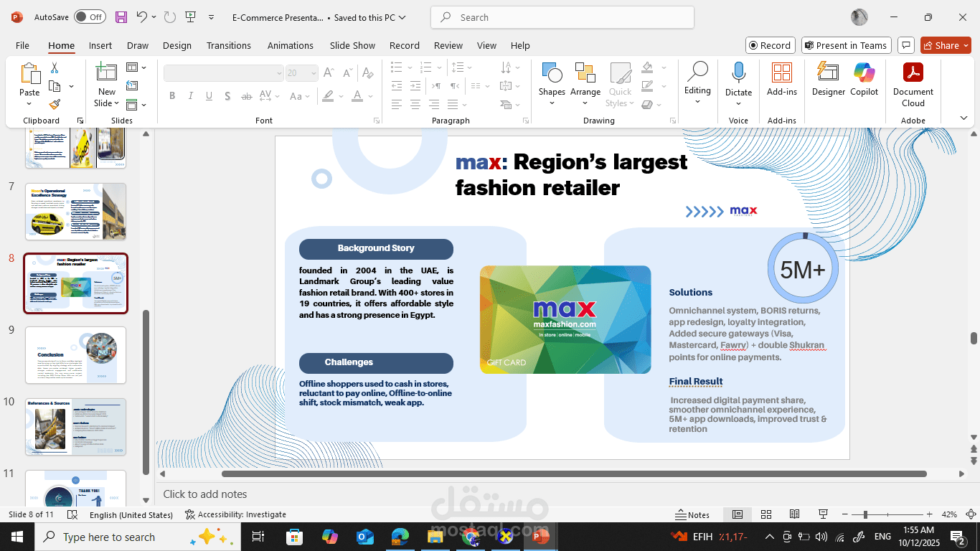
Task: Toggle Align Left paragraph button
Action: pyautogui.click(x=397, y=104)
